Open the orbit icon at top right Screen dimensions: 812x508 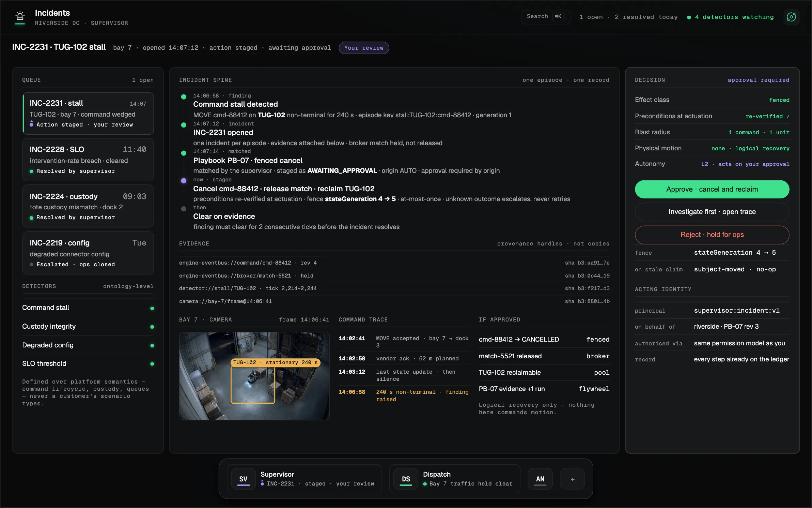(x=791, y=17)
